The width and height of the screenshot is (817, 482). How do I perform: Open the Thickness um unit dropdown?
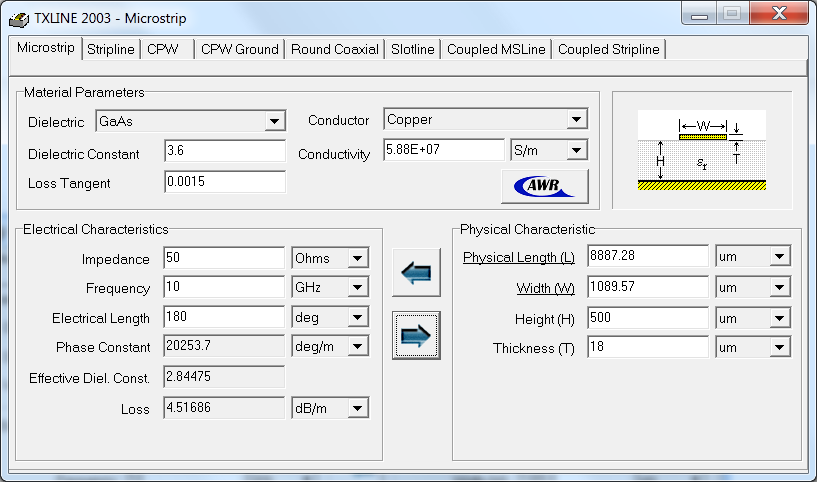tap(779, 347)
